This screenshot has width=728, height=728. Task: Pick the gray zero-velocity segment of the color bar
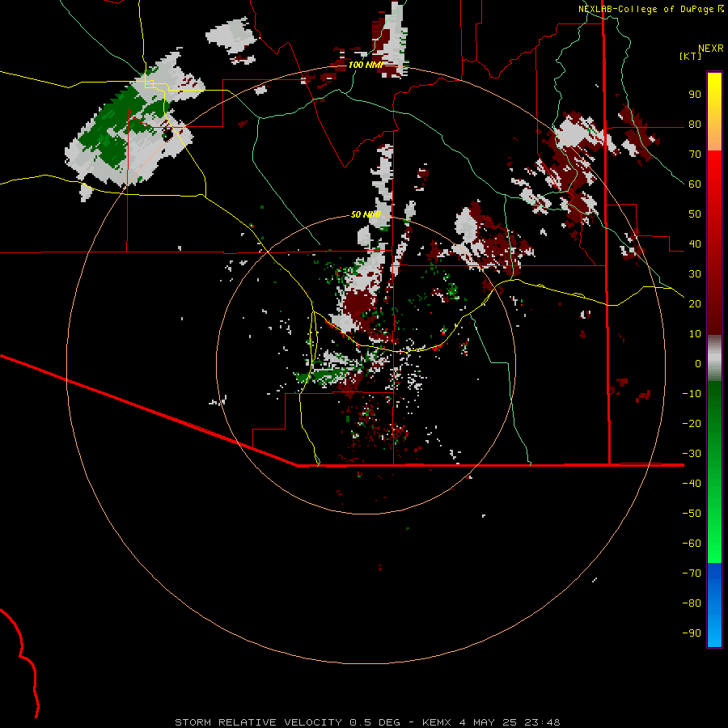pos(714,358)
